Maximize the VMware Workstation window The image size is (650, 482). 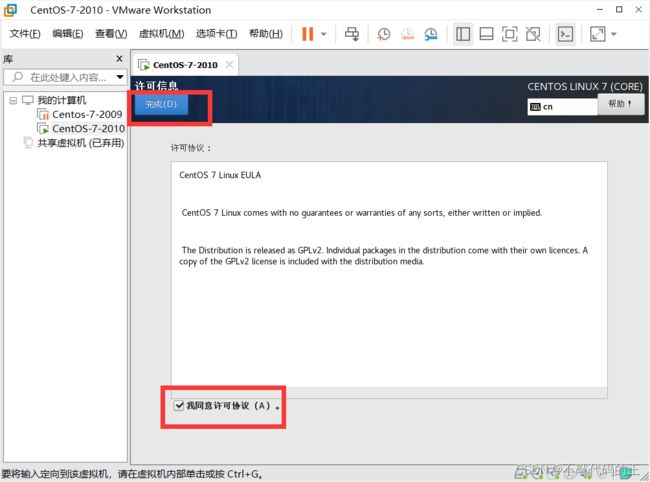(x=619, y=10)
